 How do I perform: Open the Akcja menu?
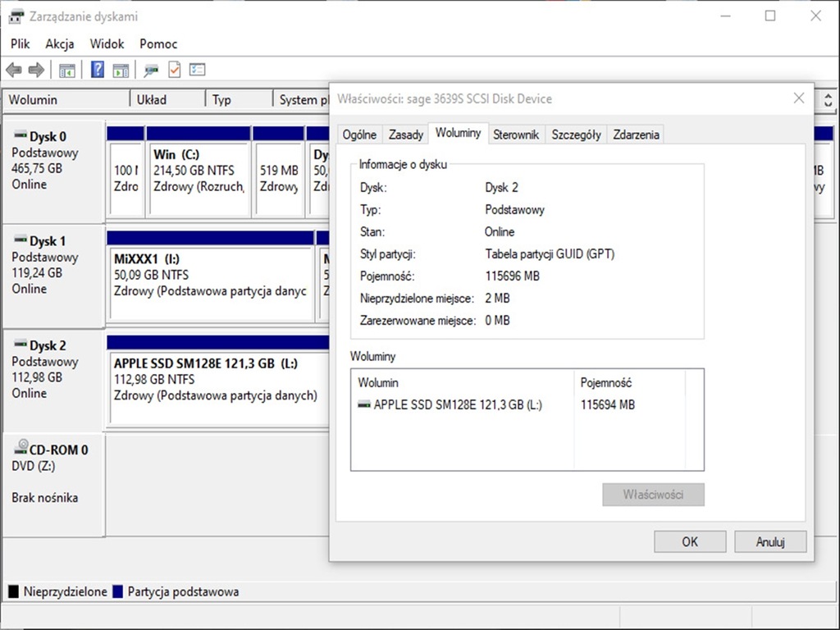pyautogui.click(x=60, y=44)
